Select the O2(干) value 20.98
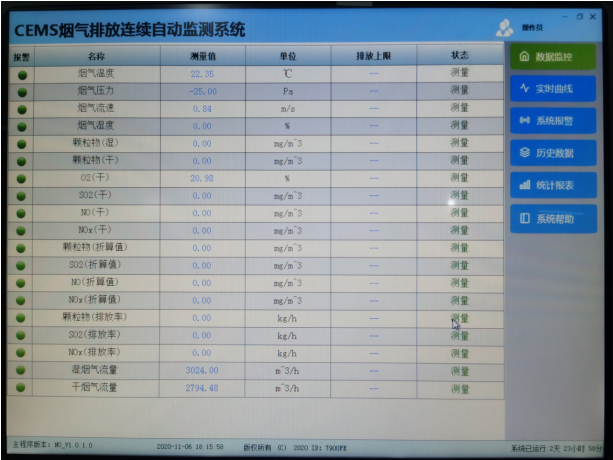 pos(202,179)
